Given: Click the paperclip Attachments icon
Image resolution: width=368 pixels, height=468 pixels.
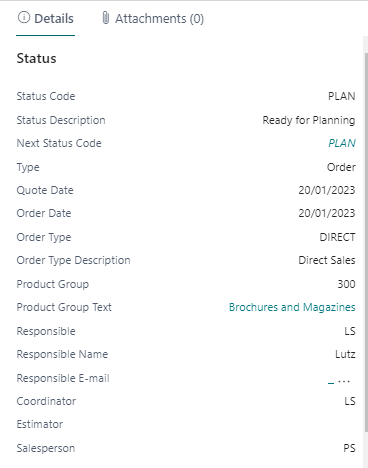Looking at the screenshot, I should point(105,18).
